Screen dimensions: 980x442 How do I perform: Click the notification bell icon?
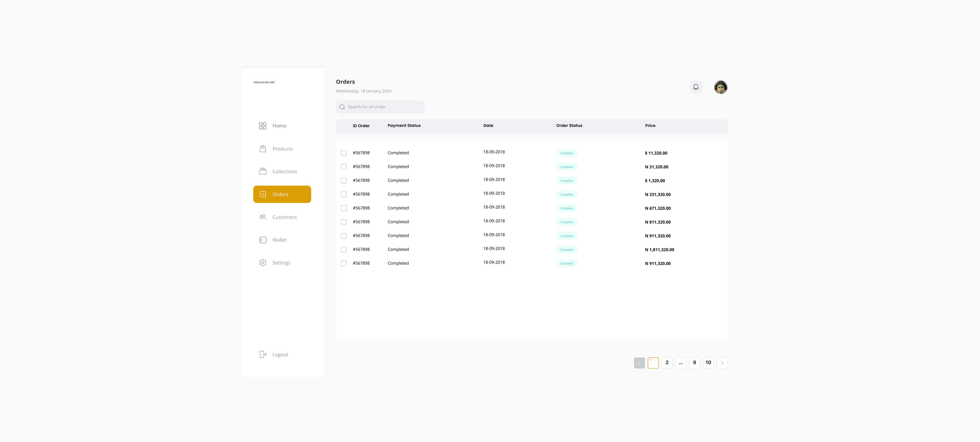[x=696, y=87]
